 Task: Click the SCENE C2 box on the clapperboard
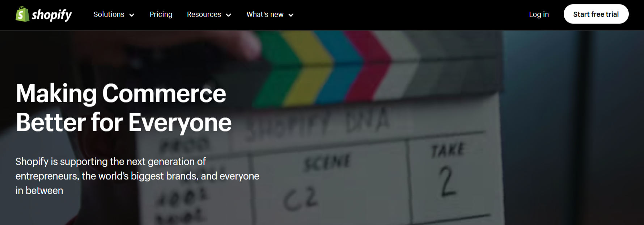(x=327, y=181)
